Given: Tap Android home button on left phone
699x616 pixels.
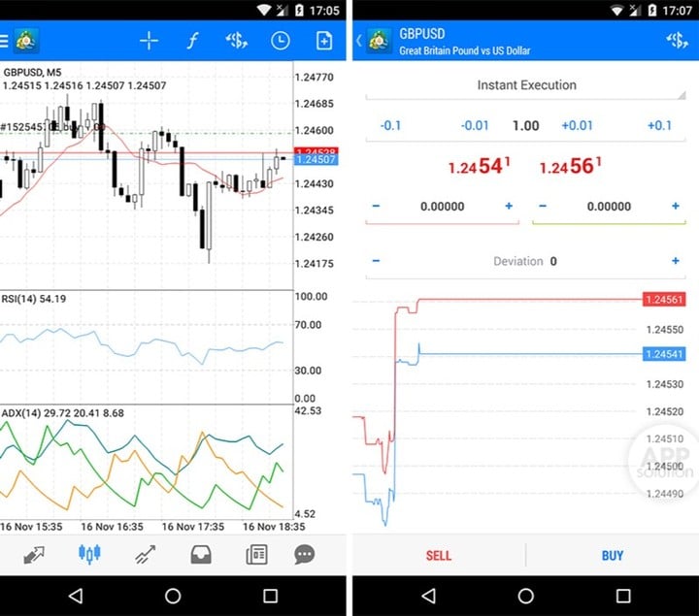Looking at the screenshot, I should pos(173,596).
